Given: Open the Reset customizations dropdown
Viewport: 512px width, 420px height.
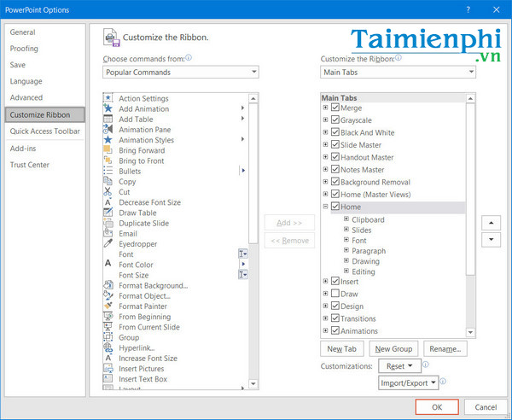Looking at the screenshot, I should pos(399,366).
